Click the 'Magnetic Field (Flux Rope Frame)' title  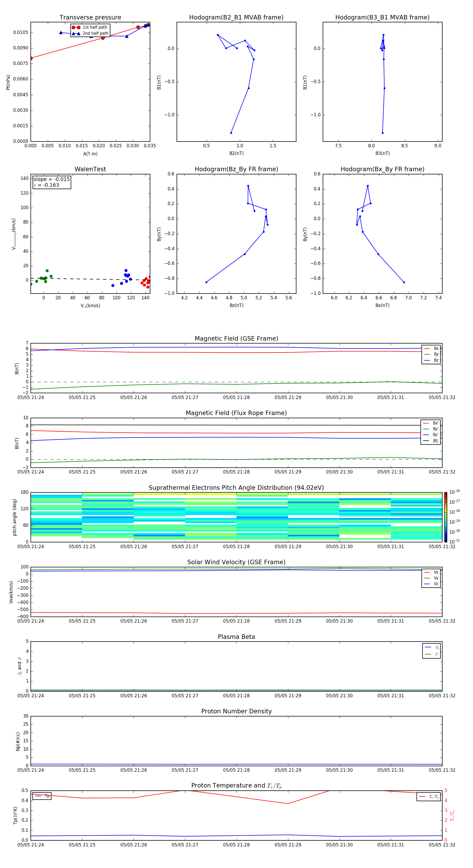click(x=236, y=413)
